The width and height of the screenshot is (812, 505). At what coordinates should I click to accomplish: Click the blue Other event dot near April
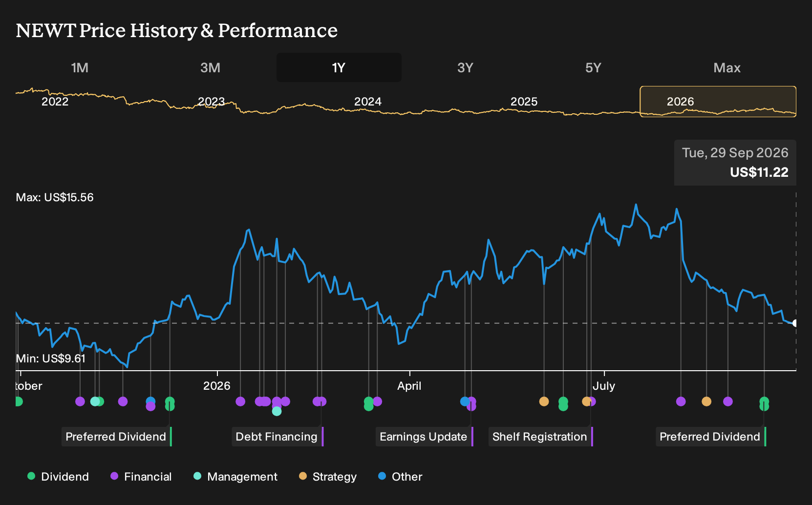pos(465,401)
